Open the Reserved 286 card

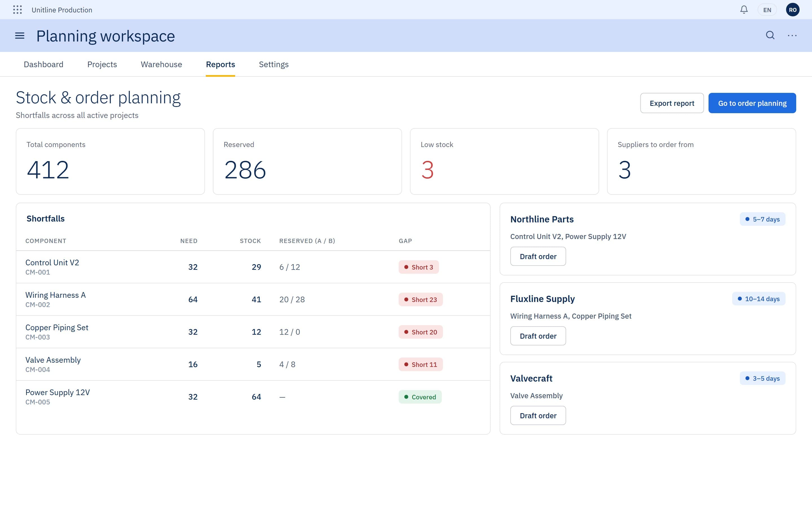pyautogui.click(x=307, y=162)
